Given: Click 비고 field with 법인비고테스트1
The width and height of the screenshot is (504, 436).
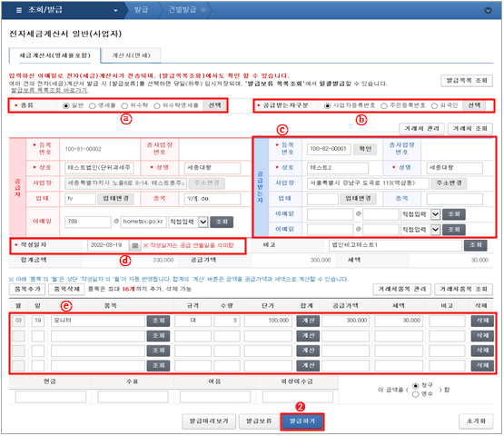Looking at the screenshot, I should 395,245.
